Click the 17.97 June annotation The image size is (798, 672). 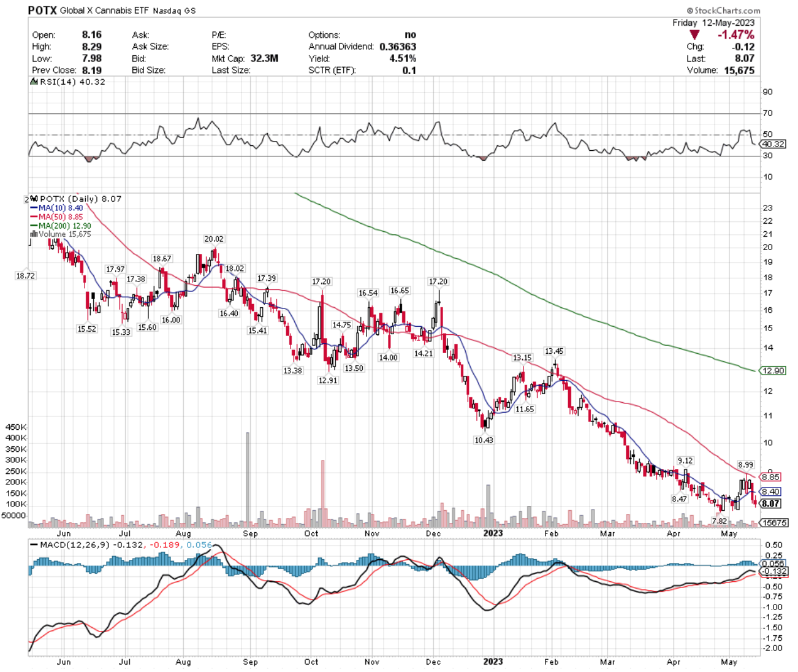point(115,269)
